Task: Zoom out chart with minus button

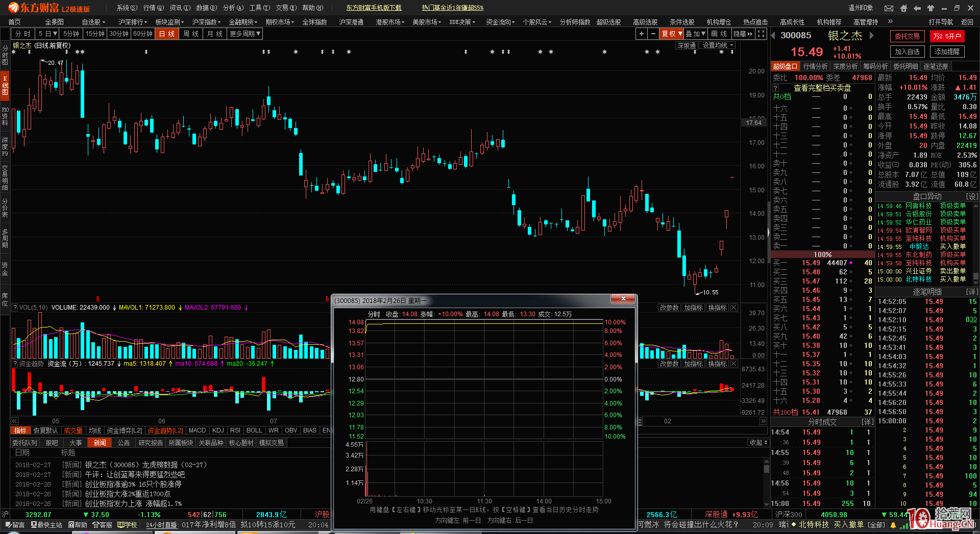Action: pyautogui.click(x=653, y=34)
